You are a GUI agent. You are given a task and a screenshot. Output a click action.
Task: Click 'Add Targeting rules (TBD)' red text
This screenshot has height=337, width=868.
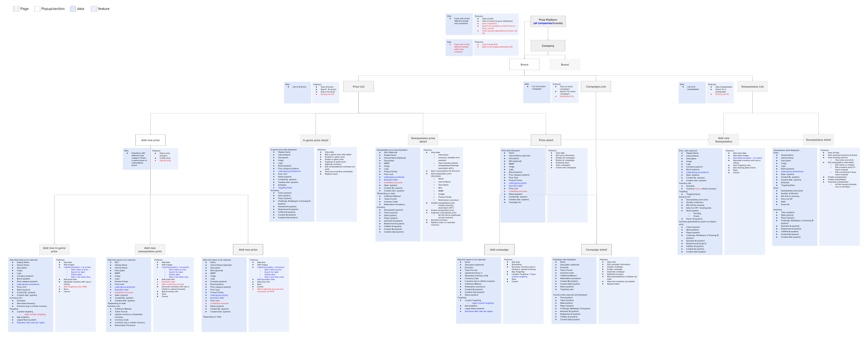point(75,287)
